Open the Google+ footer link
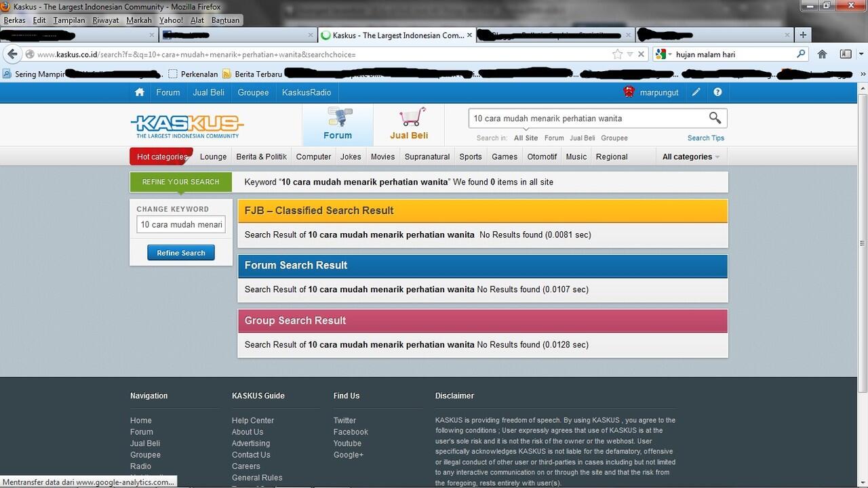 coord(349,455)
